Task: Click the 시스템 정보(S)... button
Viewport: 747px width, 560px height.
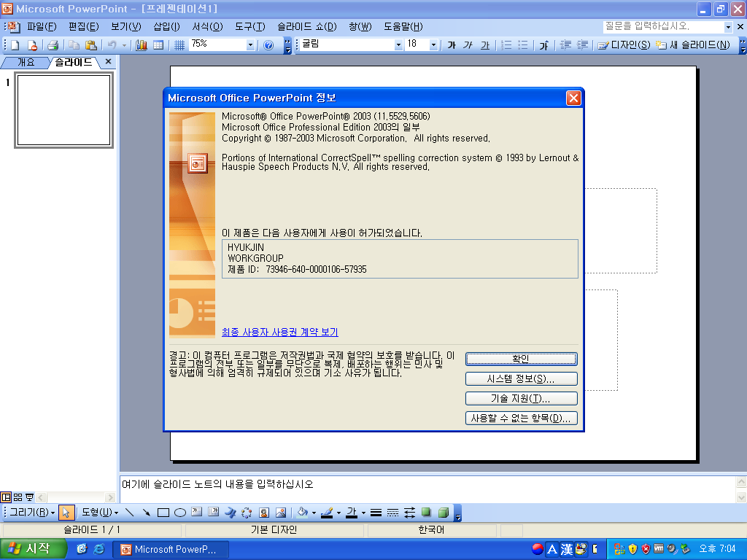Action: pos(521,378)
